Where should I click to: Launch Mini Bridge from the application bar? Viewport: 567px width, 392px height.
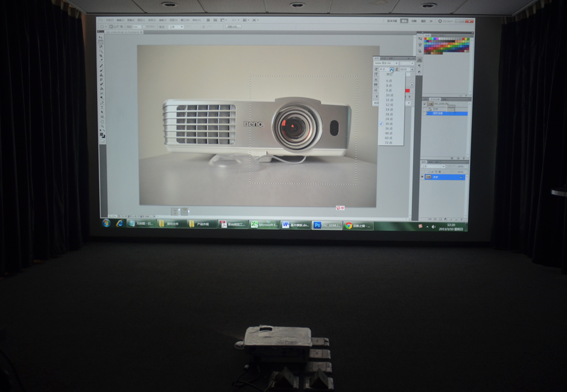(x=215, y=21)
